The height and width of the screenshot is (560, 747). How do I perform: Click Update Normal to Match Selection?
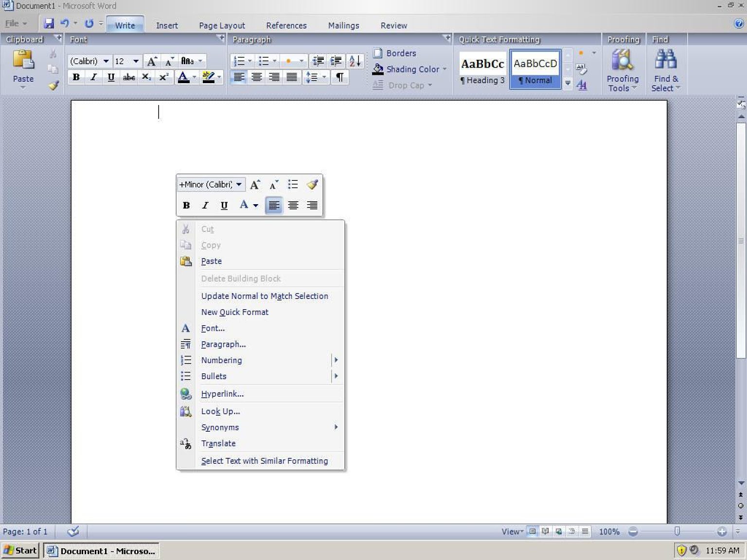[x=265, y=296]
